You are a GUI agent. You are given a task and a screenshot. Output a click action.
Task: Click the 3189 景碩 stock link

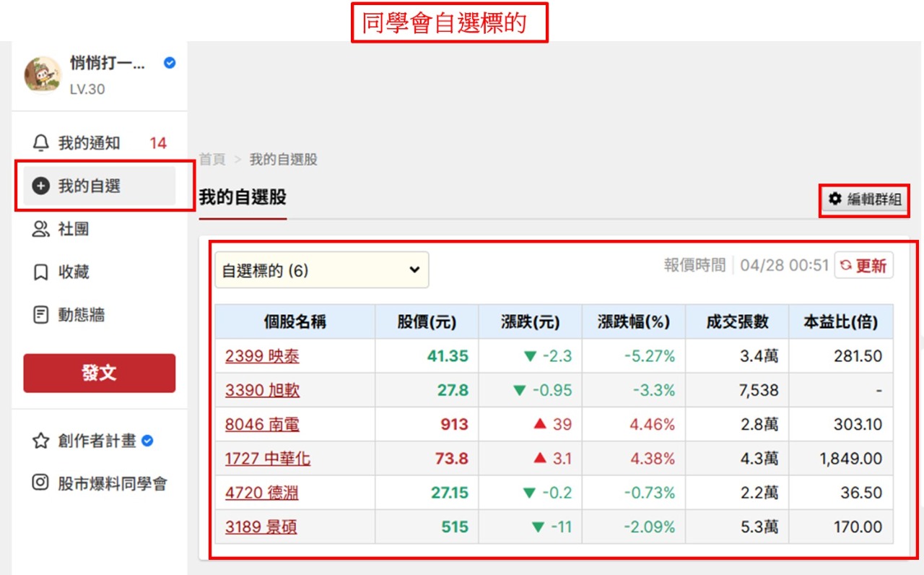pyautogui.click(x=261, y=527)
